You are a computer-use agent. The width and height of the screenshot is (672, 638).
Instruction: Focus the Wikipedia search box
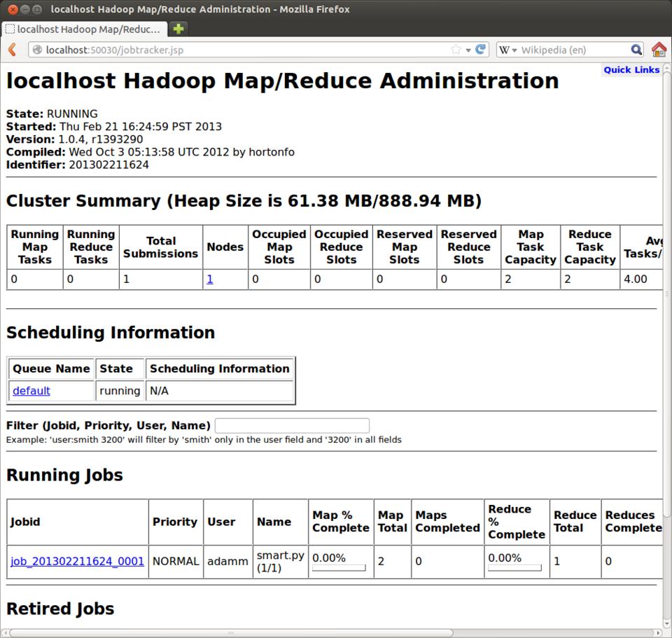(574, 50)
